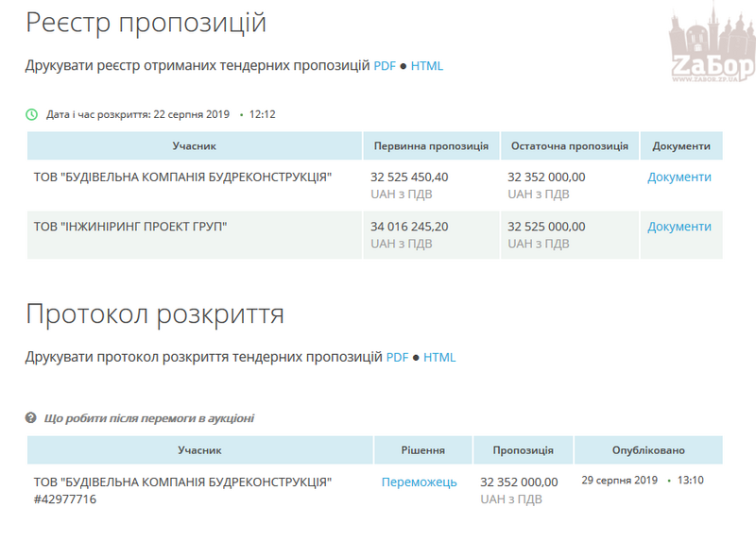The width and height of the screenshot is (756, 541).
Task: Open the HTML link for the opening protocol
Action: [x=439, y=358]
